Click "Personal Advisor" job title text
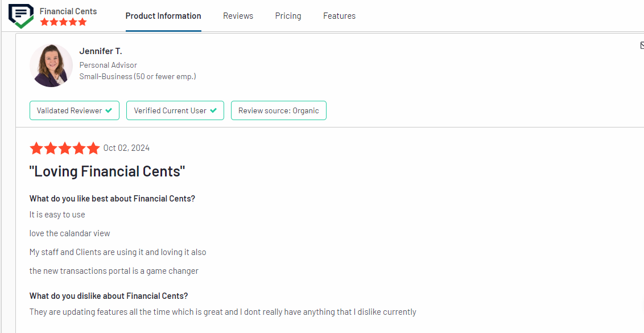Screen dimensions: 644x333 point(108,65)
